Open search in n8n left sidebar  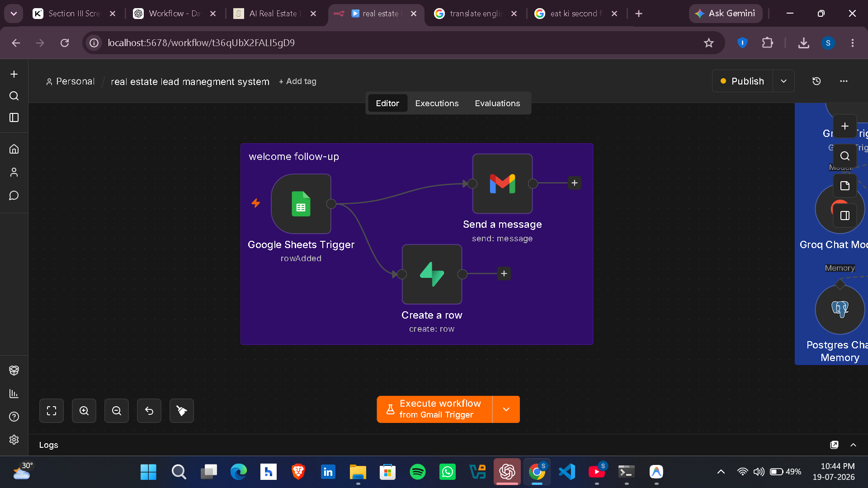[x=14, y=96]
